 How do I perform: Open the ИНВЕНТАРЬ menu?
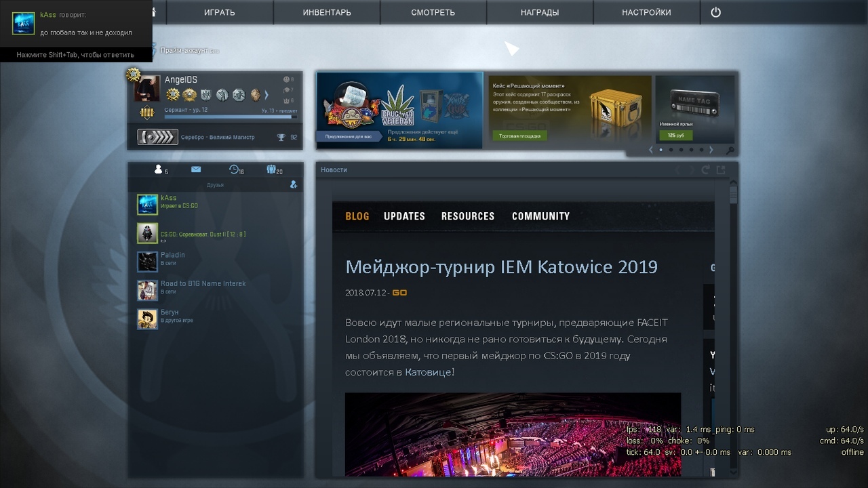[327, 12]
